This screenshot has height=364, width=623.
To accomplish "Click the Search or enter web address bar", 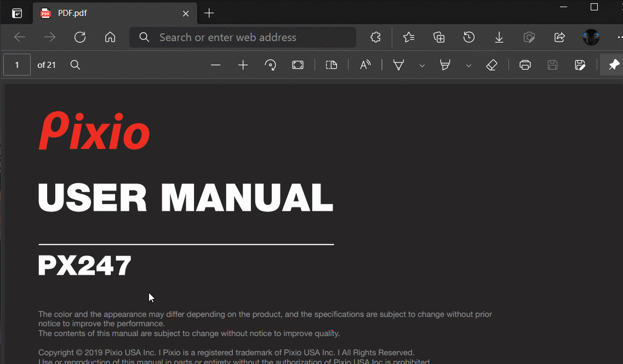I will 243,37.
